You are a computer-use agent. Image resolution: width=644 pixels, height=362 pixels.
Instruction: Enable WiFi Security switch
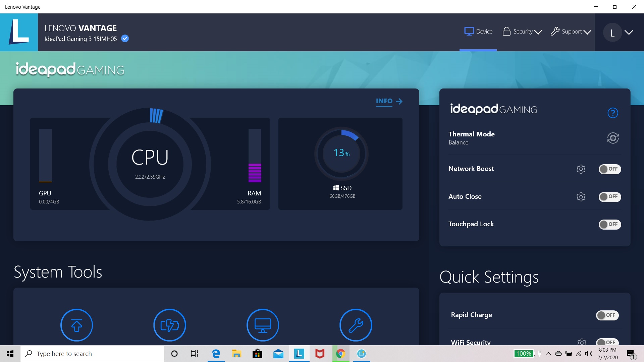tap(607, 342)
